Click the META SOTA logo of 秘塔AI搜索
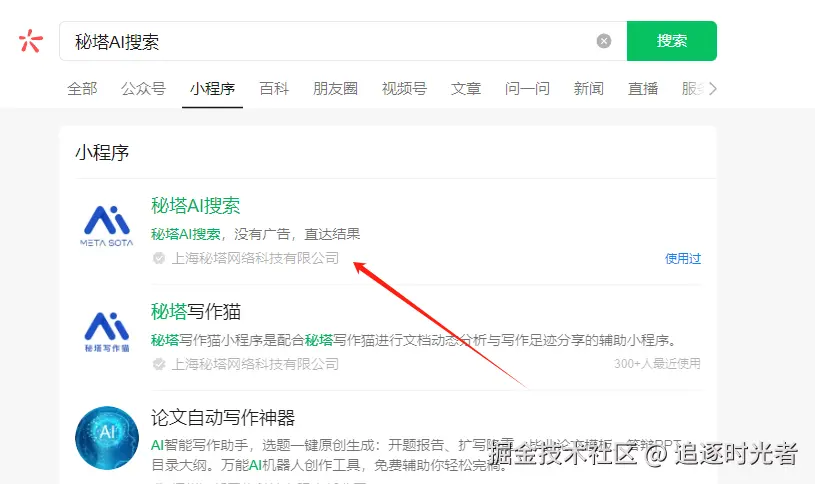815x484 pixels. coord(107,226)
